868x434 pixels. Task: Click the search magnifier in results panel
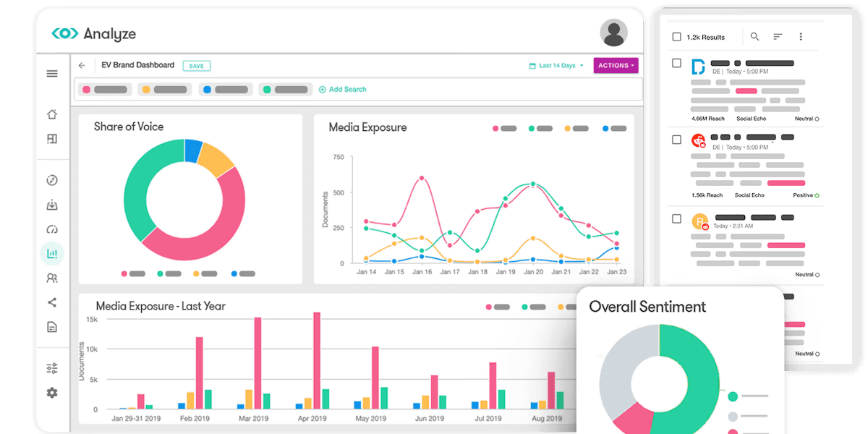(754, 36)
